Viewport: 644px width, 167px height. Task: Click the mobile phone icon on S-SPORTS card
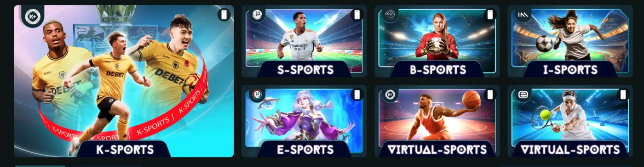coord(357,15)
